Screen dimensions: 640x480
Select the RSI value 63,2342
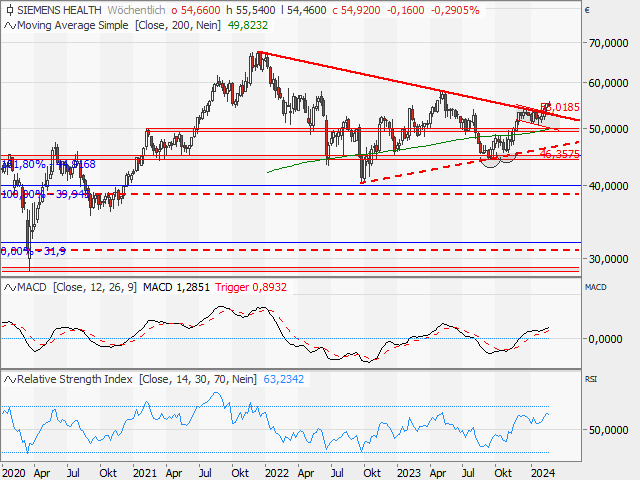pos(284,379)
